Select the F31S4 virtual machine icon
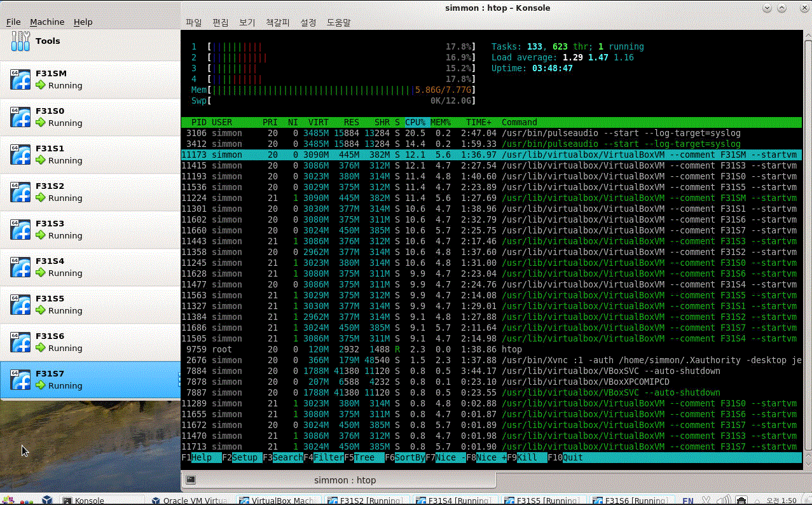This screenshot has width=812, height=505. coord(20,267)
